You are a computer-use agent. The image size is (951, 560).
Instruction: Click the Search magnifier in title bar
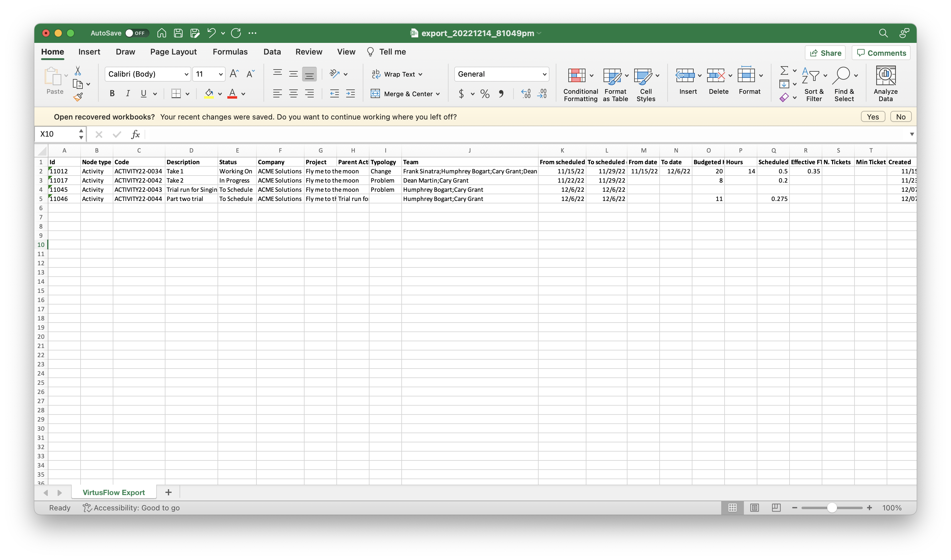[x=884, y=33]
